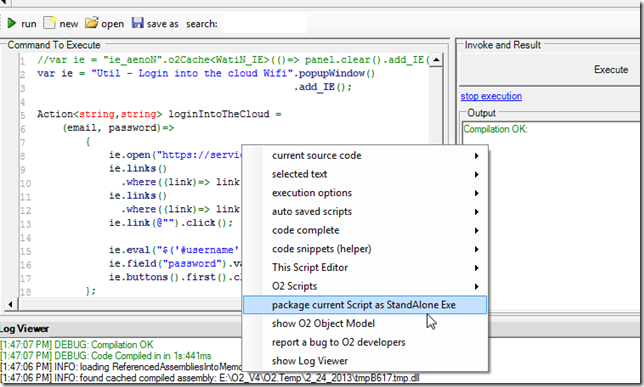This screenshot has width=644, height=387.
Task: Click the Log Viewer panel header
Action: tap(25, 329)
